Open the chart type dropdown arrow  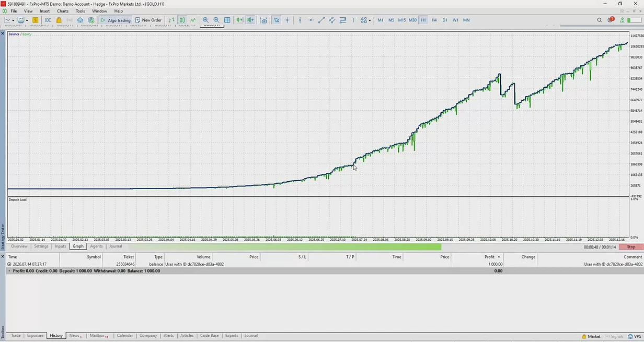click(13, 20)
